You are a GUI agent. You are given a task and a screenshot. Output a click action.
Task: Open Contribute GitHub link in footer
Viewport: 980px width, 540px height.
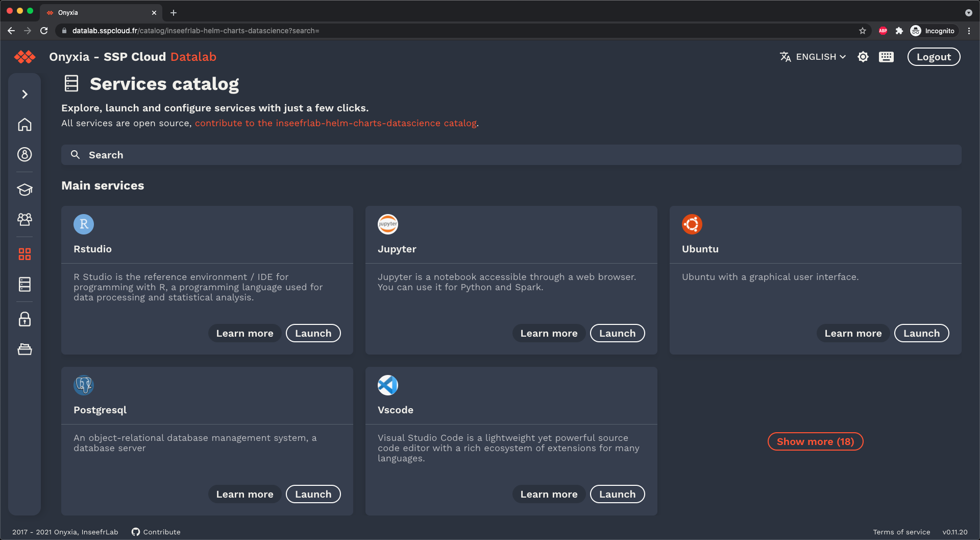[x=156, y=532]
